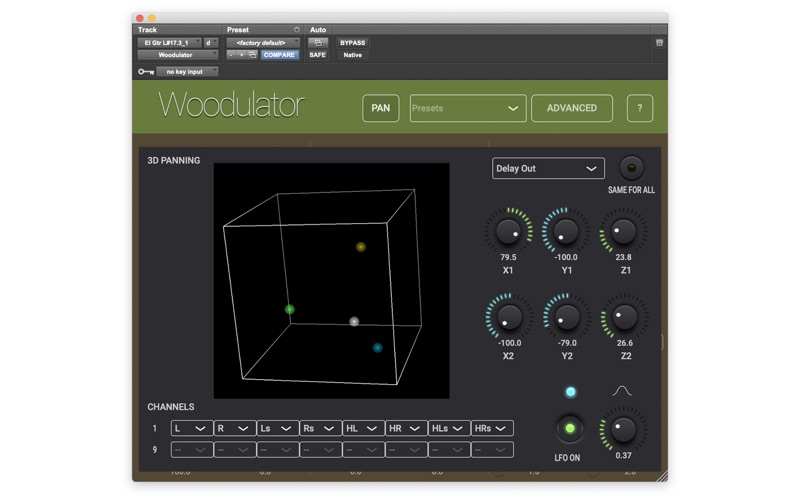This screenshot has width=800, height=500.
Task: Open the insert position d selector
Action: [x=211, y=43]
